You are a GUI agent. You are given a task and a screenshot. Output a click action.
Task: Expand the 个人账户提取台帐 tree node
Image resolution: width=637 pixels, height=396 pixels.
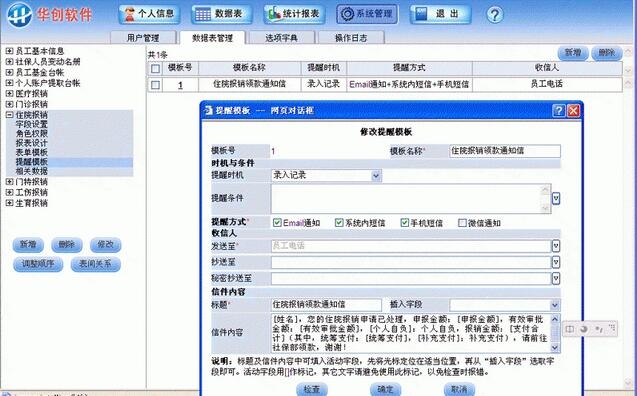[x=9, y=83]
